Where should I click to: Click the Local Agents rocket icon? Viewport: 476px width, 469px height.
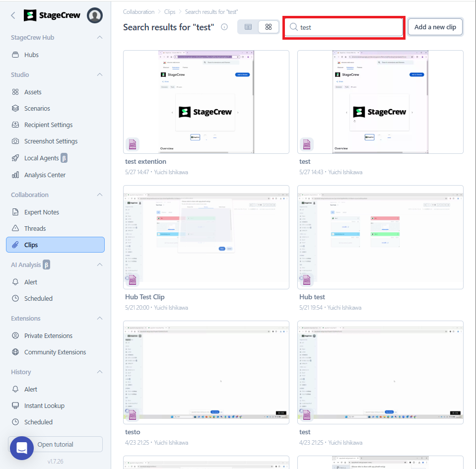click(x=15, y=158)
